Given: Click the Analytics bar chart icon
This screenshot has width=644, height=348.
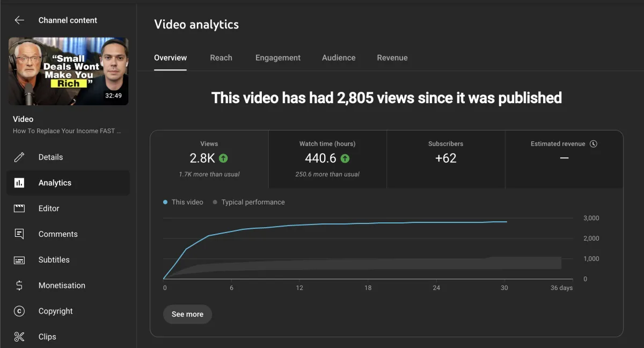Looking at the screenshot, I should [x=19, y=183].
